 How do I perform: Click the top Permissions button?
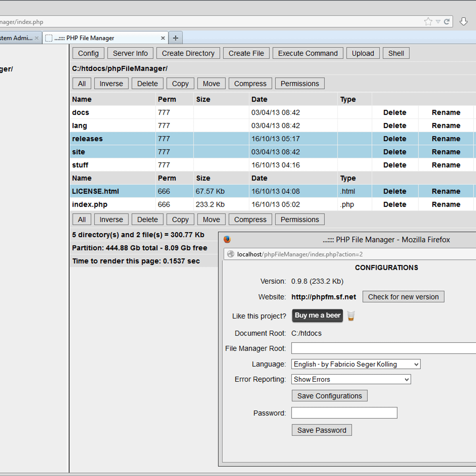[x=300, y=84]
